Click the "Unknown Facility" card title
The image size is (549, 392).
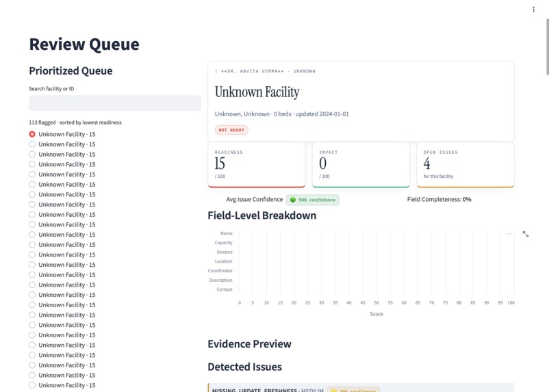pos(257,92)
